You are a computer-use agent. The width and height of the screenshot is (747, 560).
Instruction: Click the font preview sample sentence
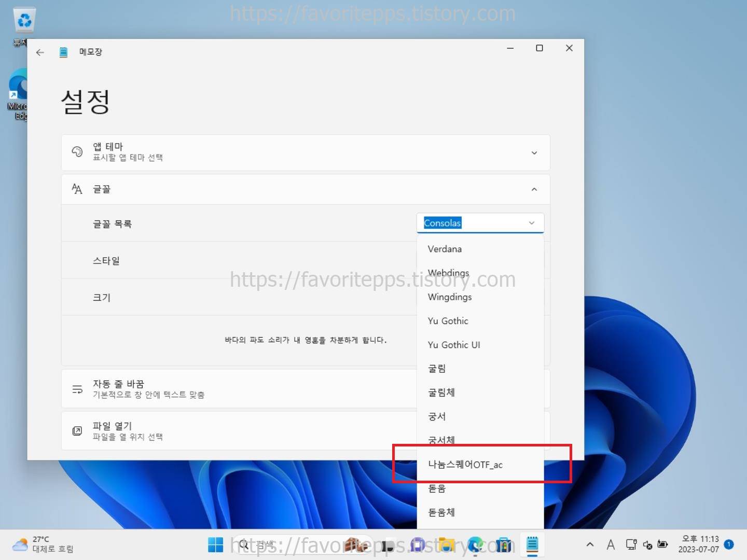pyautogui.click(x=306, y=340)
